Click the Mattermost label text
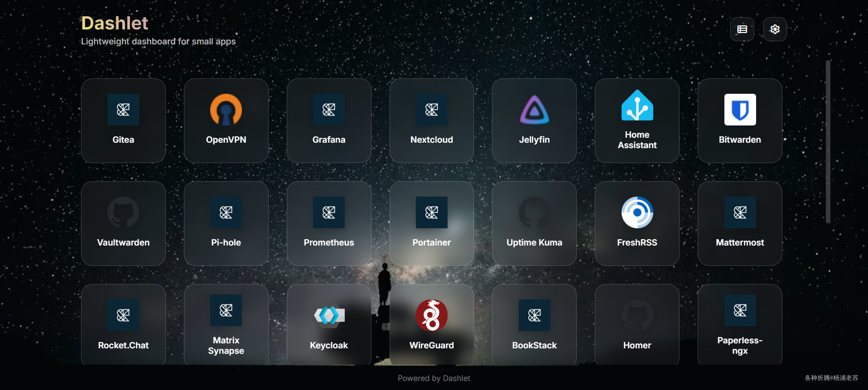Viewport: 868px width, 390px height. click(740, 242)
